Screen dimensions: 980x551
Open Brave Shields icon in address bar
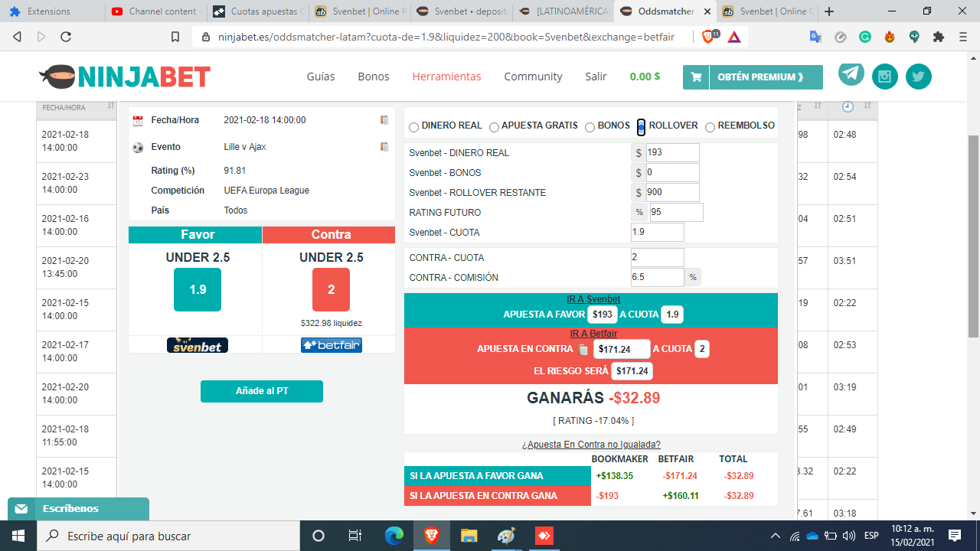tap(708, 36)
